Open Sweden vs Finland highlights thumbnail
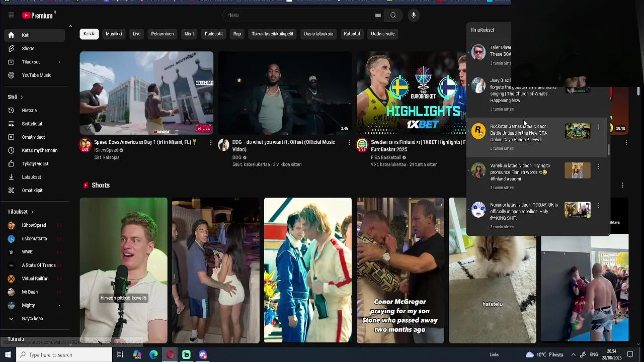This screenshot has width=644, height=362. (x=411, y=93)
